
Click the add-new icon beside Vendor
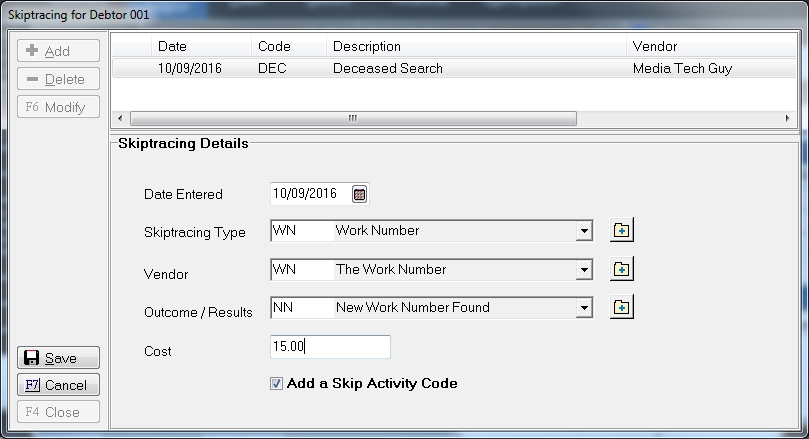tap(622, 269)
